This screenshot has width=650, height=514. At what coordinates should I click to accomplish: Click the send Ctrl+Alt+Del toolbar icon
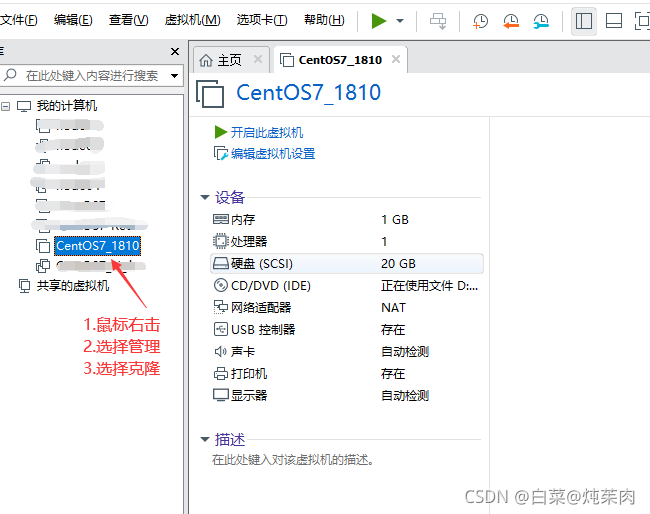pyautogui.click(x=438, y=21)
